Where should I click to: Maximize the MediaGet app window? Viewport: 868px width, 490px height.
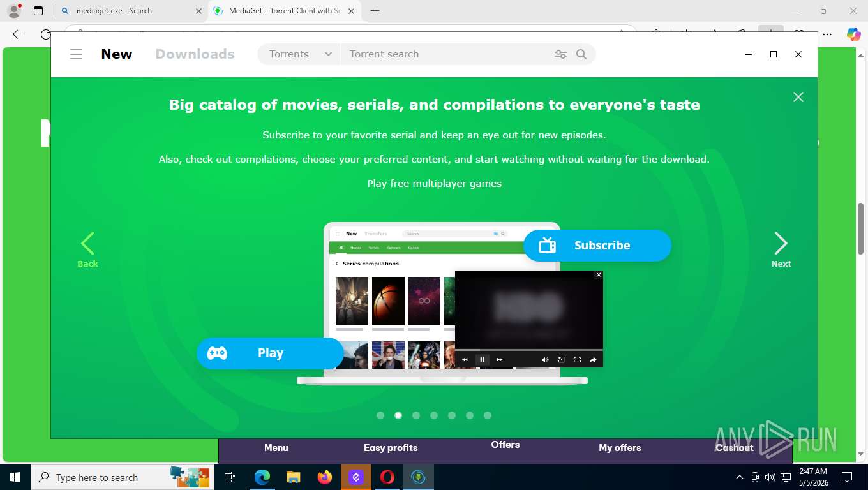pyautogui.click(x=774, y=54)
